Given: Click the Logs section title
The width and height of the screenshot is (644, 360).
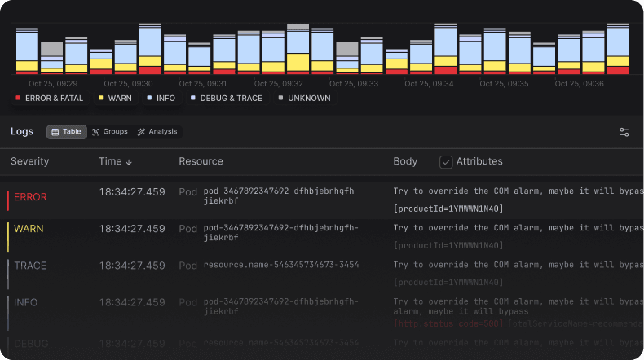Looking at the screenshot, I should pos(22,131).
